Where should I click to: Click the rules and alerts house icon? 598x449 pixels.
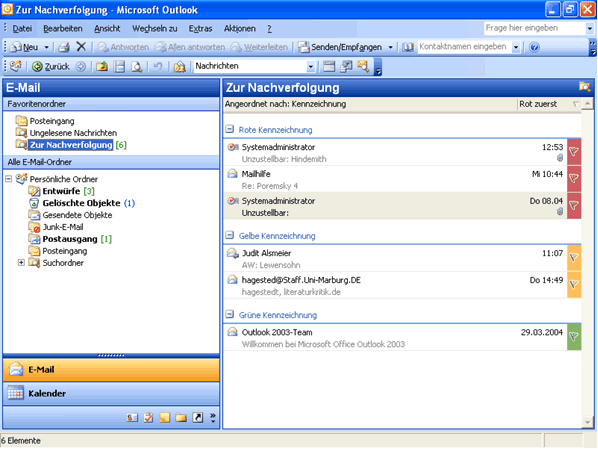tap(179, 66)
